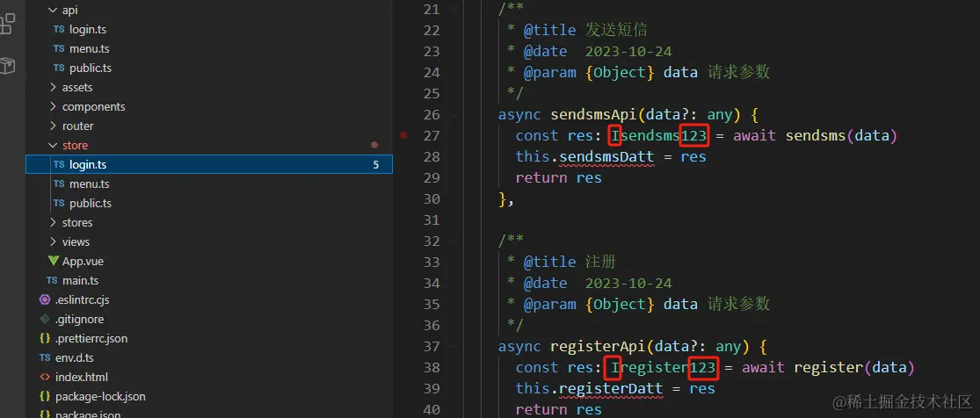
Task: Click the comment text 注册 on line 33
Action: tap(600, 262)
